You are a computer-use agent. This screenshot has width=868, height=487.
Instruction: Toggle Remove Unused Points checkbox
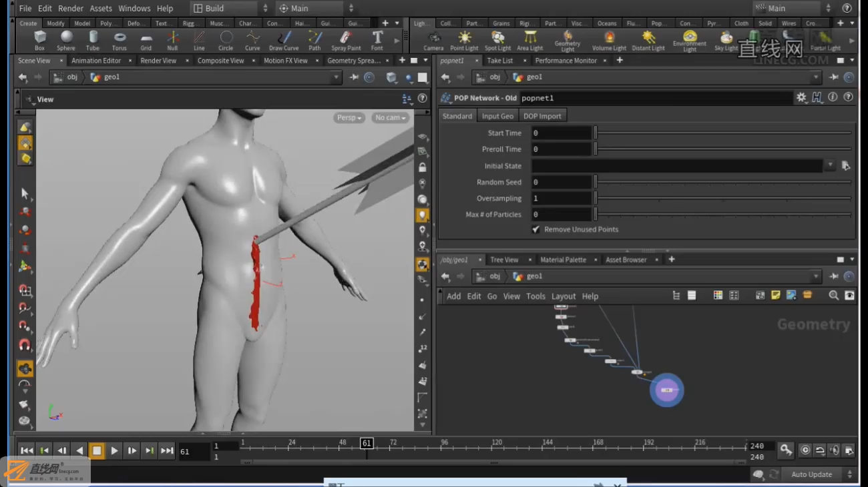(x=535, y=229)
